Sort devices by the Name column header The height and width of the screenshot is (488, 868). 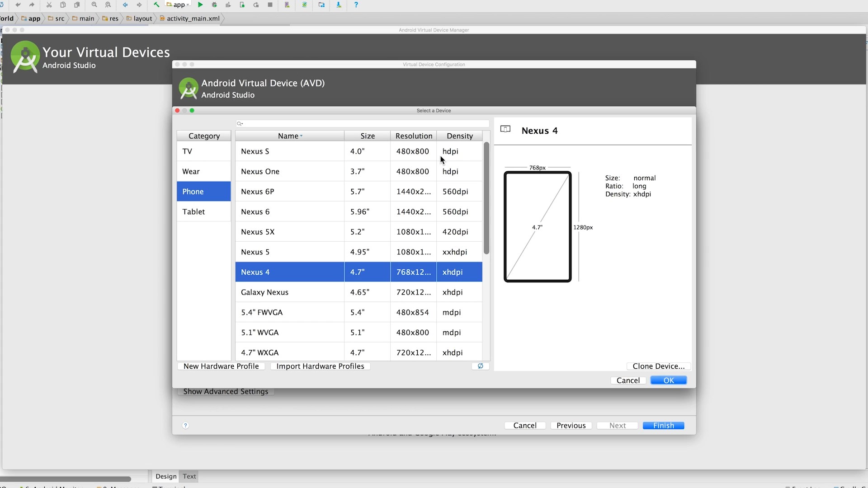(x=290, y=136)
